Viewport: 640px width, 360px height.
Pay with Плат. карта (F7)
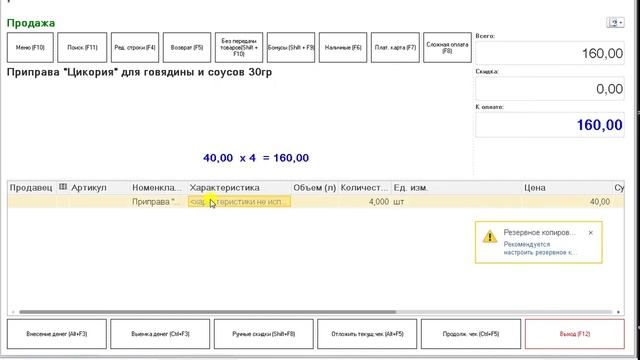[395, 47]
